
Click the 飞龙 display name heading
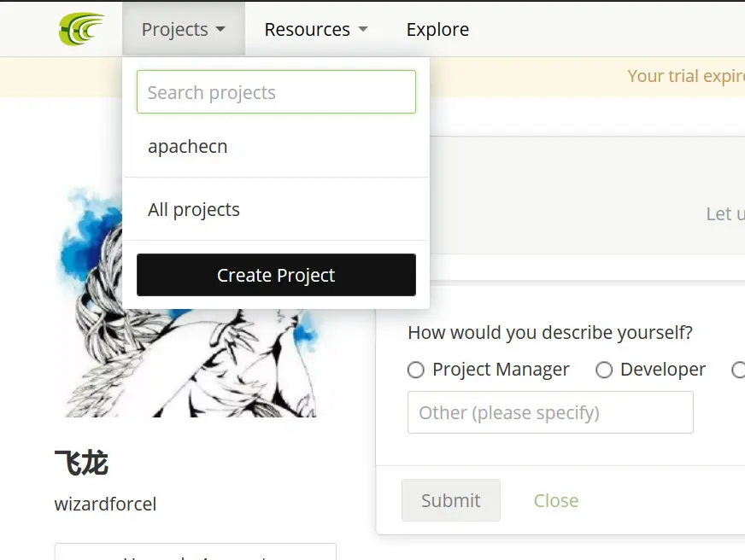81,463
